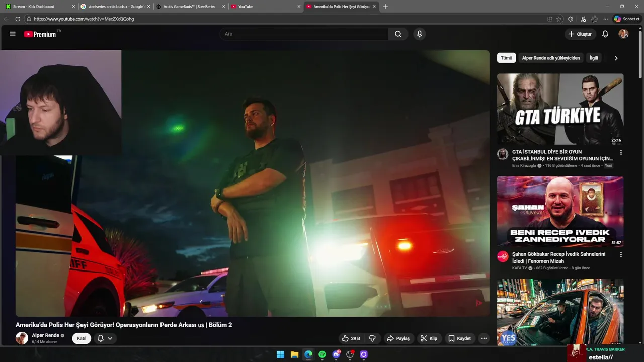644x362 pixels.
Task: Close the Amerika'da Polis video tab
Action: point(374,7)
